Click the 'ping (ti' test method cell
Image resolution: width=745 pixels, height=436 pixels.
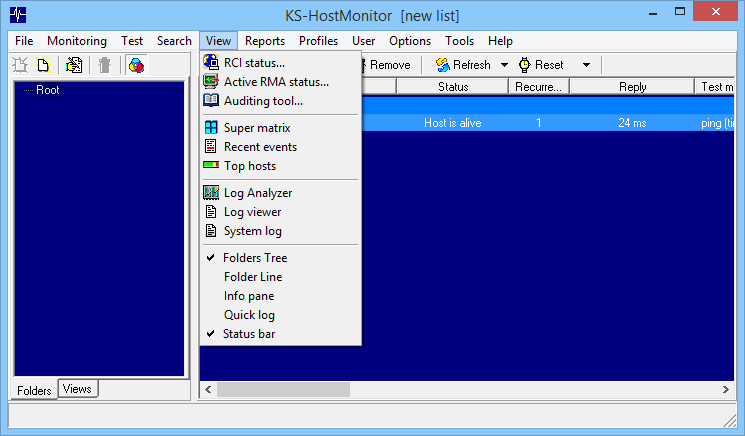(717, 123)
